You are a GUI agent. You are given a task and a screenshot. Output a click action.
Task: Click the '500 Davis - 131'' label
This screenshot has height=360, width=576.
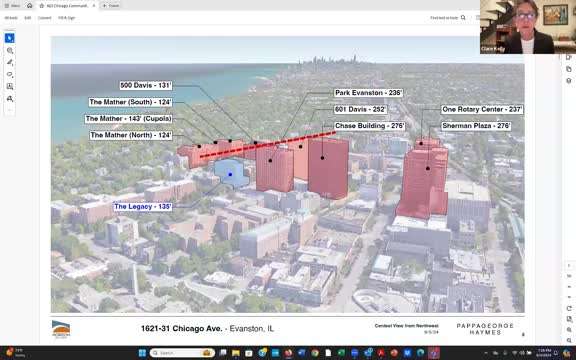click(x=146, y=86)
